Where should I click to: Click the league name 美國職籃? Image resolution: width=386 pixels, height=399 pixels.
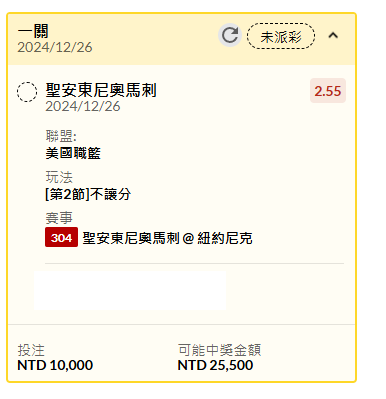point(73,153)
